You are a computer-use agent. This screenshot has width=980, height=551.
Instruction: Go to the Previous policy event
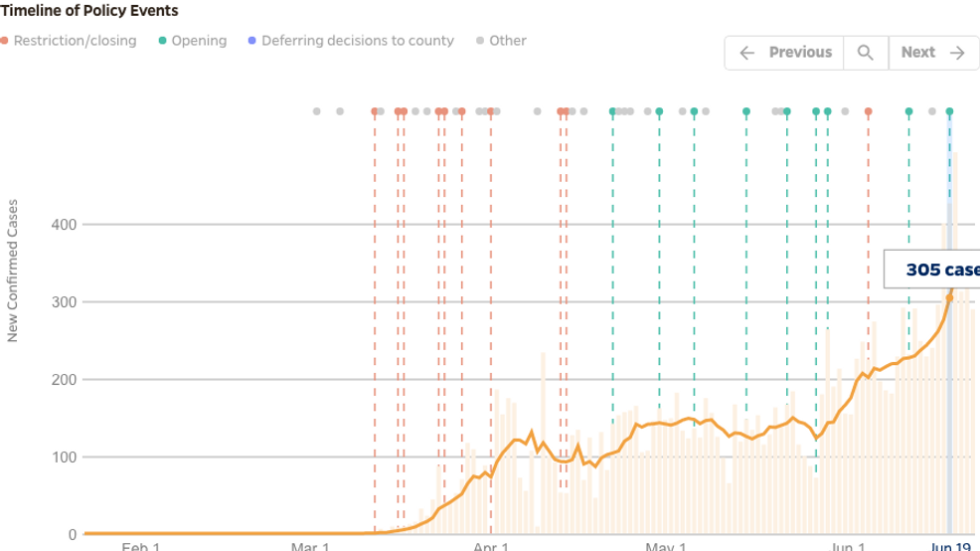tap(784, 53)
